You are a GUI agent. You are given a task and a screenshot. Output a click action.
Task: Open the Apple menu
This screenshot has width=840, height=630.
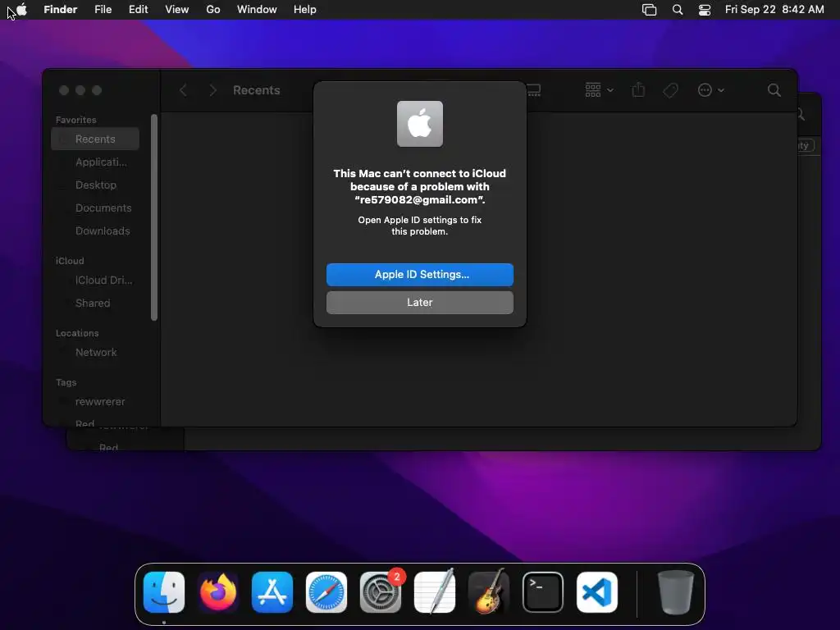(21, 9)
